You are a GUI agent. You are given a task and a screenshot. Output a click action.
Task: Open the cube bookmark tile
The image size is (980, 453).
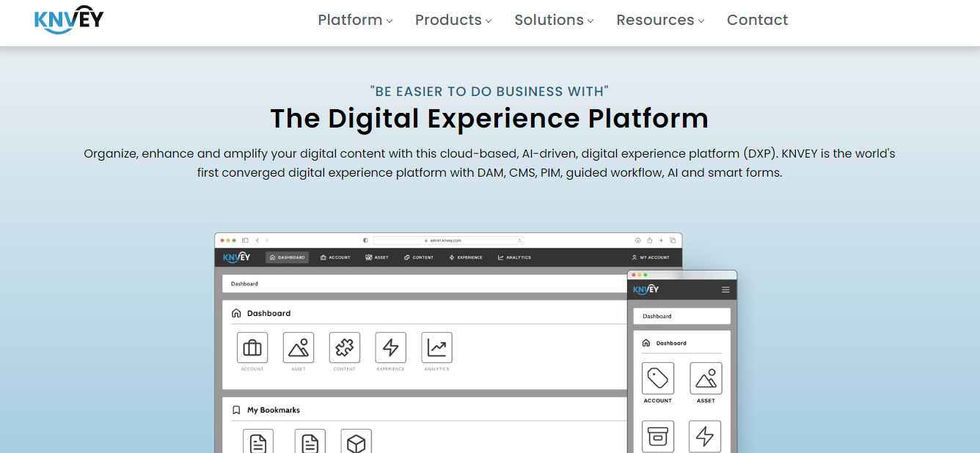(x=356, y=441)
